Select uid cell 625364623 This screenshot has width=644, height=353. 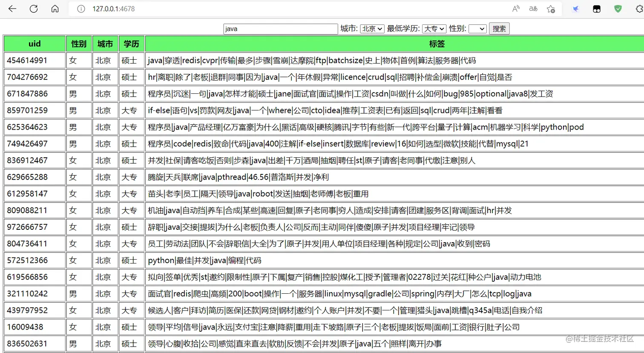point(34,127)
